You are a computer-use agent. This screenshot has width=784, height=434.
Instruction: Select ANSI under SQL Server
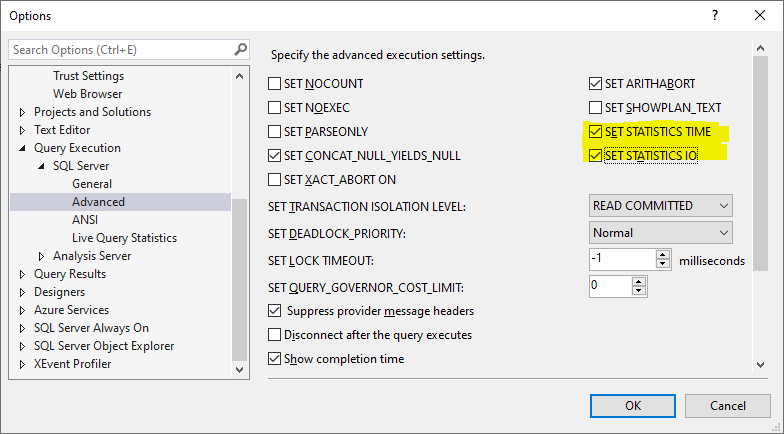(85, 220)
